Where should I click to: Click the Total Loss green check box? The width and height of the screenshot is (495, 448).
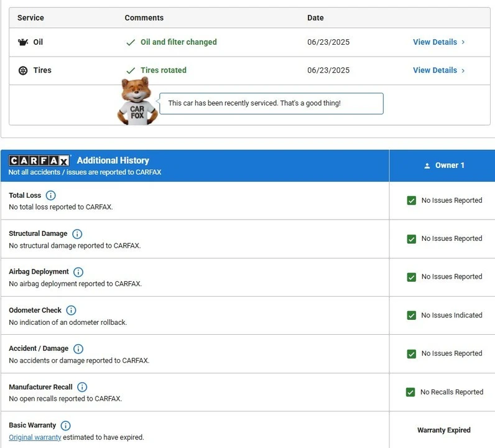[x=411, y=200]
